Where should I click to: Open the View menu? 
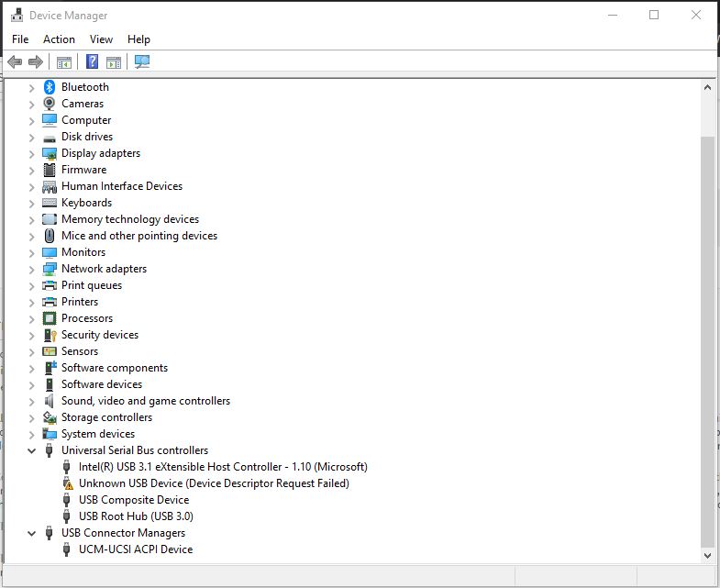point(101,39)
